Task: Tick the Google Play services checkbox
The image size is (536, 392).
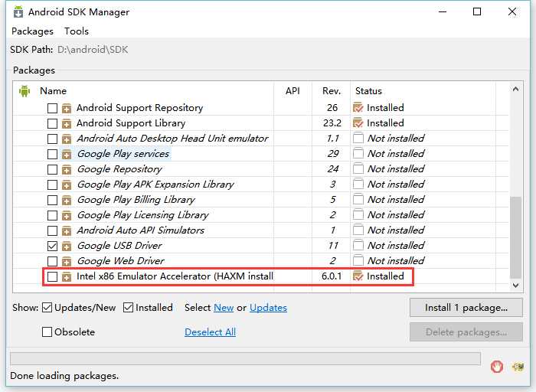Action: pyautogui.click(x=52, y=154)
